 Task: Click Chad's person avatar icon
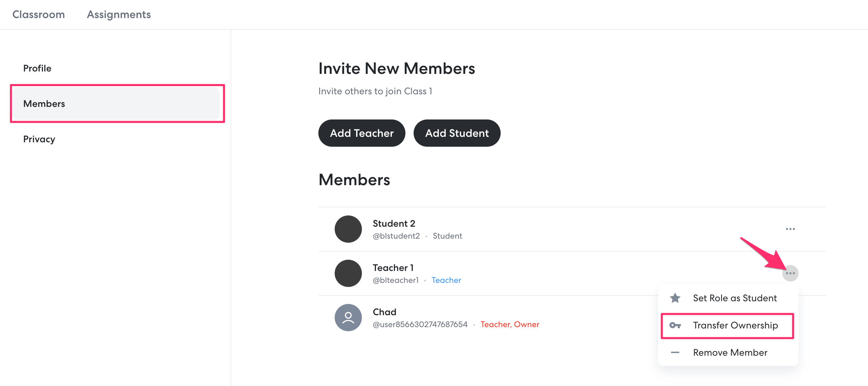[x=348, y=318]
